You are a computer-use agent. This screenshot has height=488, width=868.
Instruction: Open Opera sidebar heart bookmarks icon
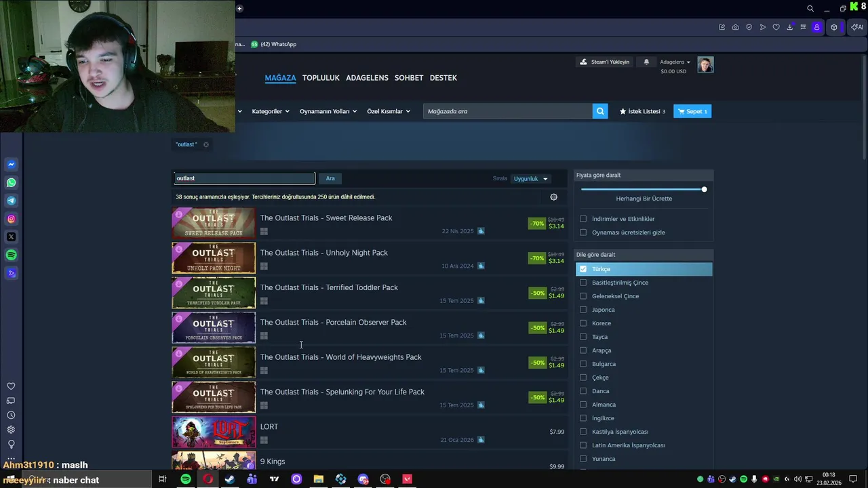11,386
